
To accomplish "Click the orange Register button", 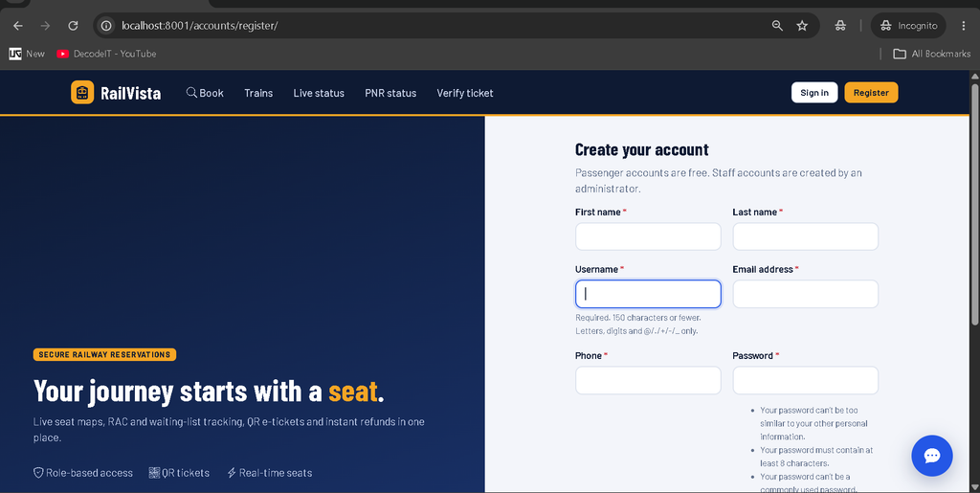I will click(871, 93).
